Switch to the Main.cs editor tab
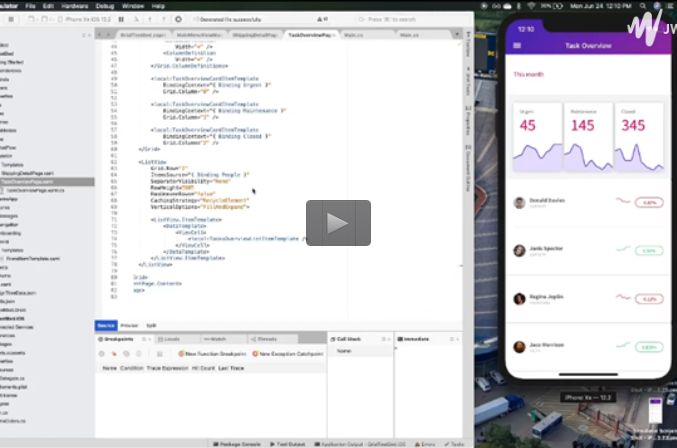The width and height of the screenshot is (677, 448). (351, 34)
